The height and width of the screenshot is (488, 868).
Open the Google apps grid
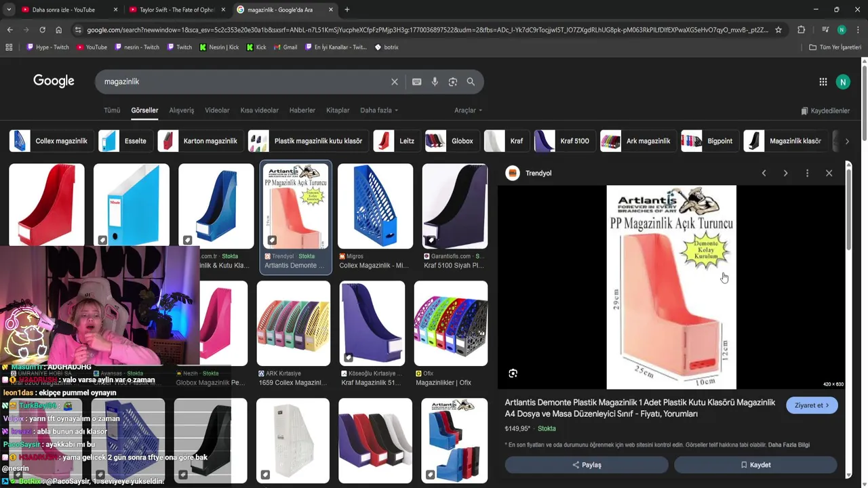(823, 82)
